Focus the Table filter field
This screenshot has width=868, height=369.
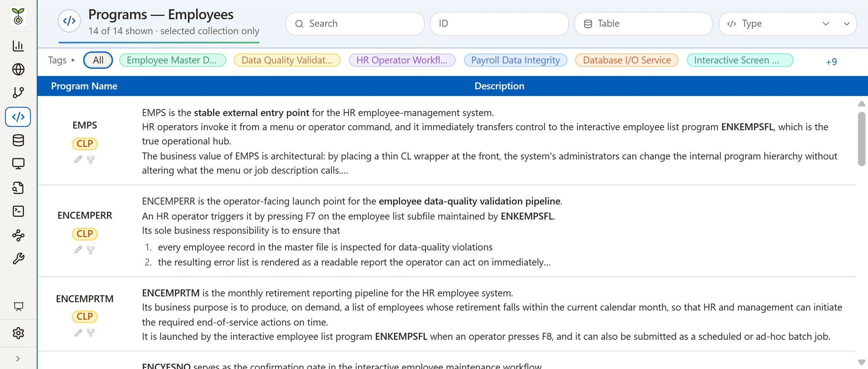click(643, 23)
